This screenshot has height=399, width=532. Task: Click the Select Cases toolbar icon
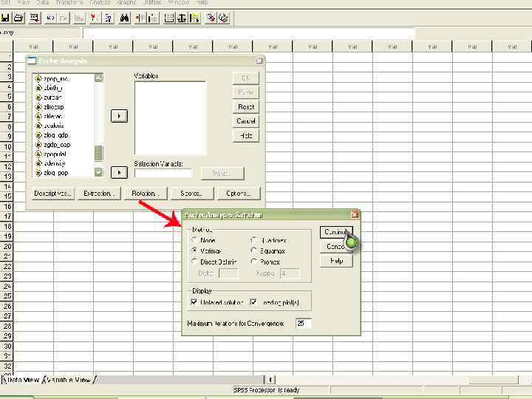pos(195,18)
